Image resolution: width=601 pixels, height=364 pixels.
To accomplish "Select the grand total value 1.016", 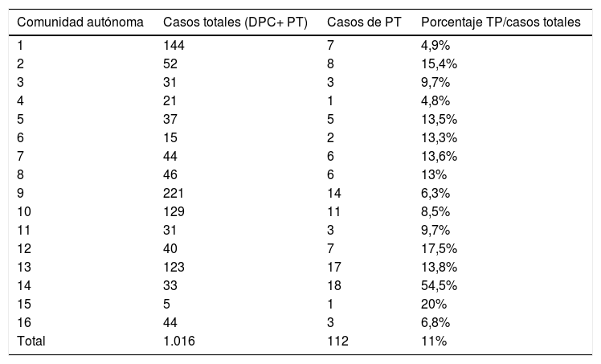I will coord(180,341).
